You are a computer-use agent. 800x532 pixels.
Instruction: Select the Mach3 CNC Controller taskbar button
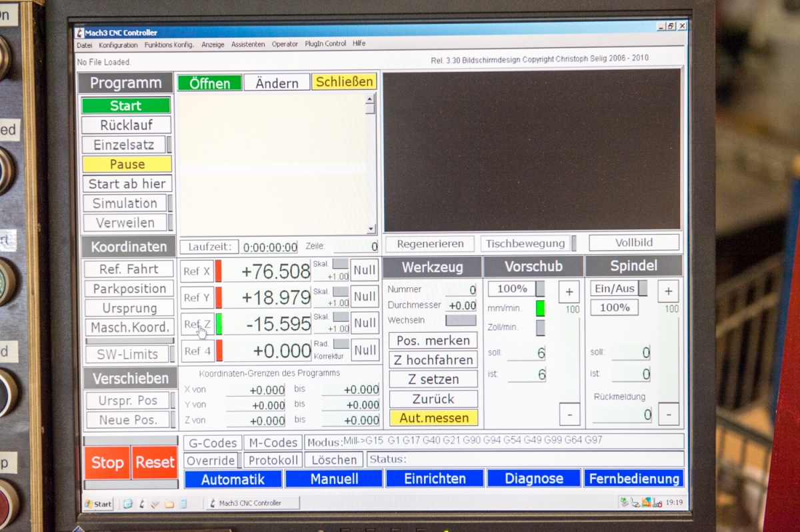pos(251,503)
